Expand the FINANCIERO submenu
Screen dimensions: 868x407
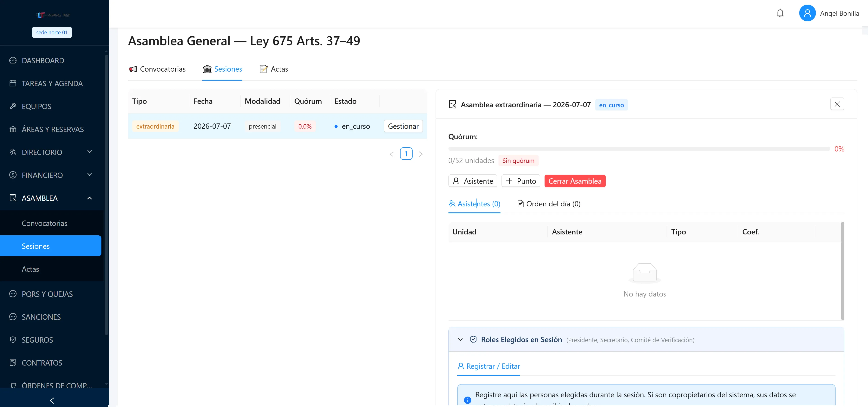pos(50,175)
